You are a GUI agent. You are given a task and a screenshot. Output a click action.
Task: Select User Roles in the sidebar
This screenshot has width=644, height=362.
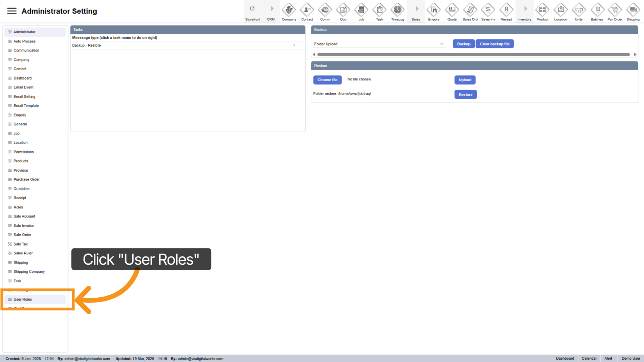pos(23,300)
